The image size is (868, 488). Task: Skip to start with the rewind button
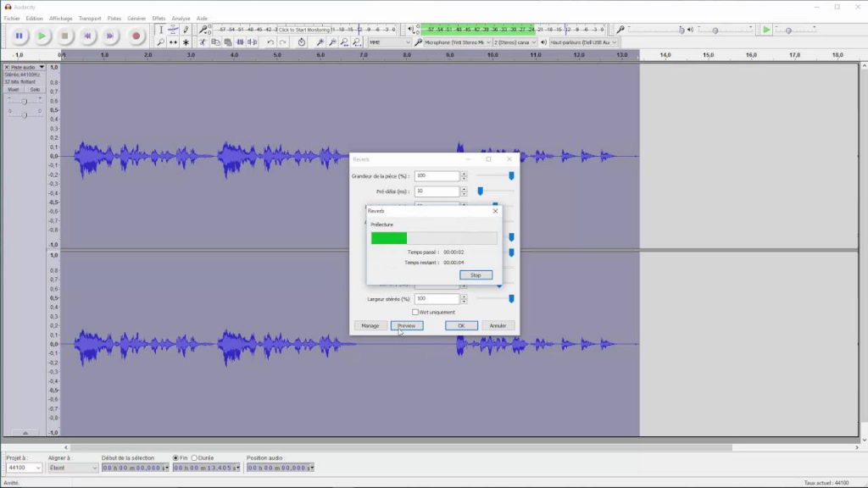[87, 36]
